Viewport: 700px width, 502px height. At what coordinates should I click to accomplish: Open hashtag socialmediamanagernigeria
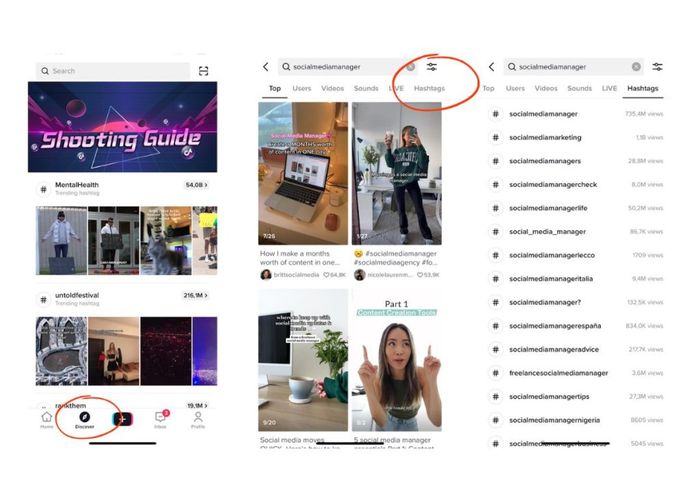tap(576, 420)
